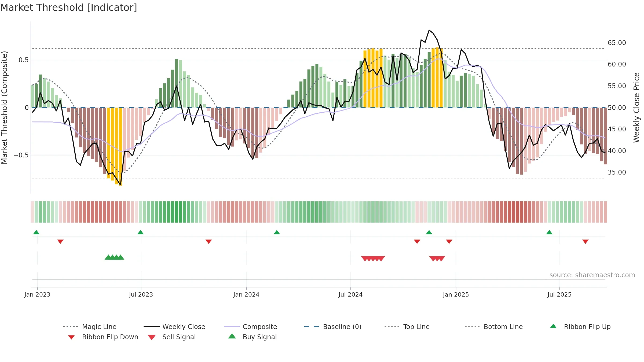644x362 pixels.
Task: Select the ribbon flip up marker after Jan 2024
Action: pyautogui.click(x=277, y=232)
